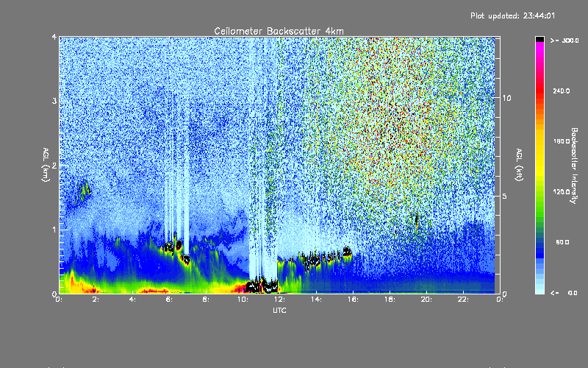
Task: Click the '>= 300.0' colorbar value
Action: [x=564, y=40]
